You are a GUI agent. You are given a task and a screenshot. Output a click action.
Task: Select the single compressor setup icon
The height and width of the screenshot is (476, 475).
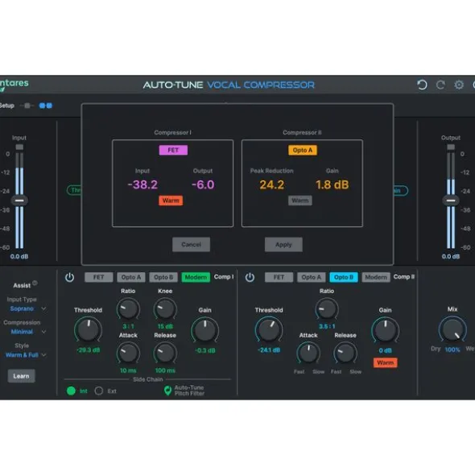point(27,106)
